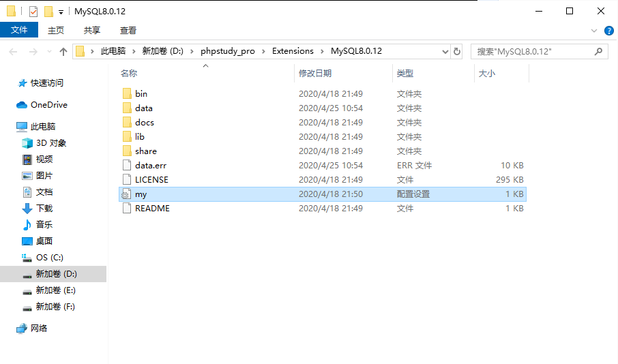Click phpstudy_pro in the address path

[227, 51]
